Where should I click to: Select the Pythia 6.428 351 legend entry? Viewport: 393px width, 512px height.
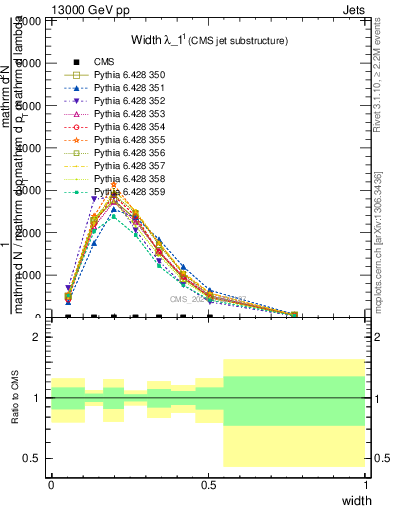[129, 88]
